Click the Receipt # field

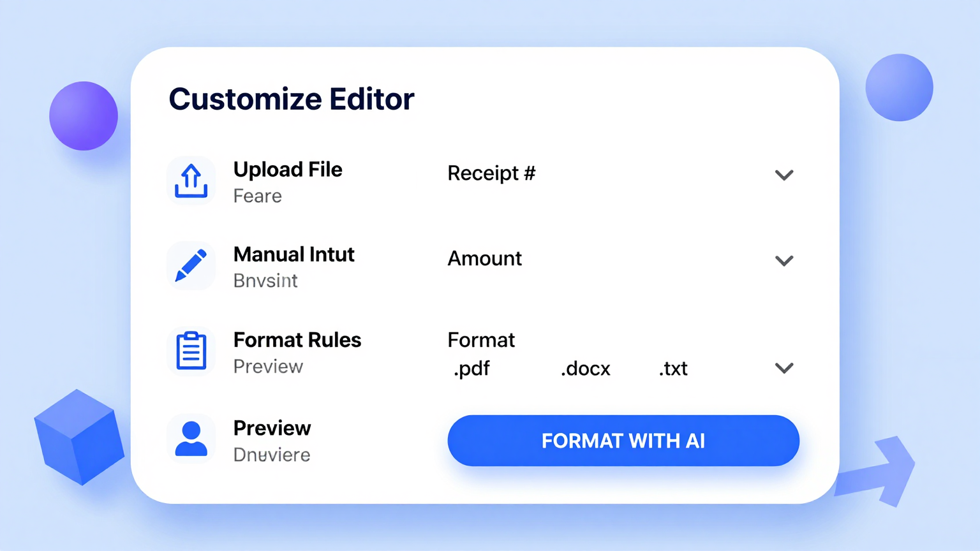(x=491, y=173)
